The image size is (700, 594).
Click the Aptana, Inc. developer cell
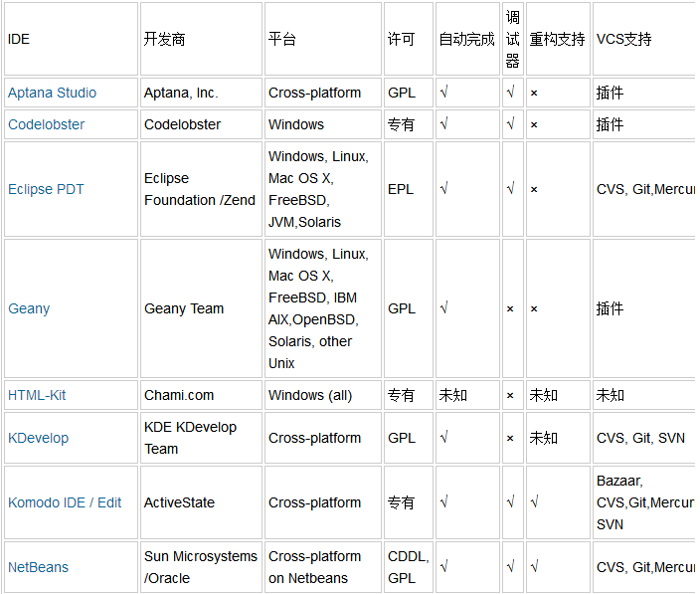coord(181,93)
